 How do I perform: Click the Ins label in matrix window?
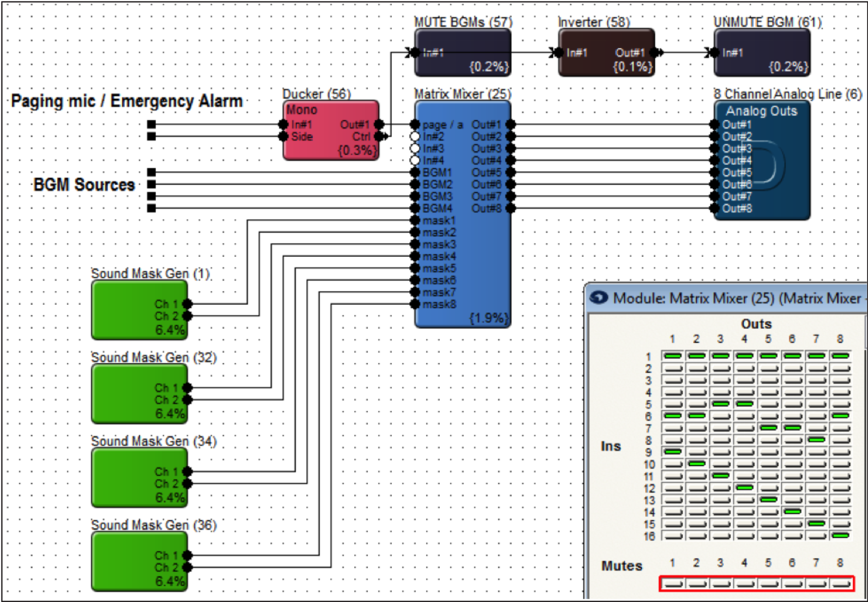coord(611,446)
